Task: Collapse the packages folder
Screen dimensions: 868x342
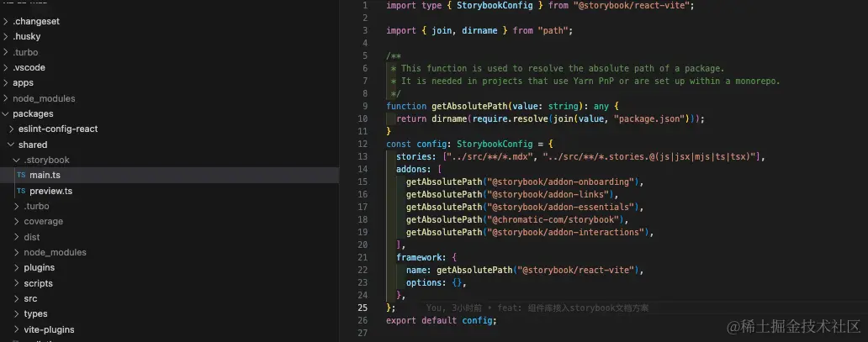Action: (33, 114)
